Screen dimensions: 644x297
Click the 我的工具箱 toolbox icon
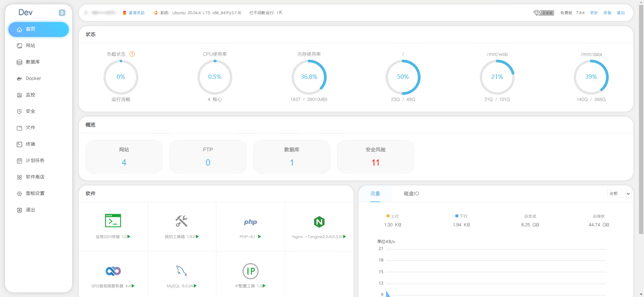(181, 221)
